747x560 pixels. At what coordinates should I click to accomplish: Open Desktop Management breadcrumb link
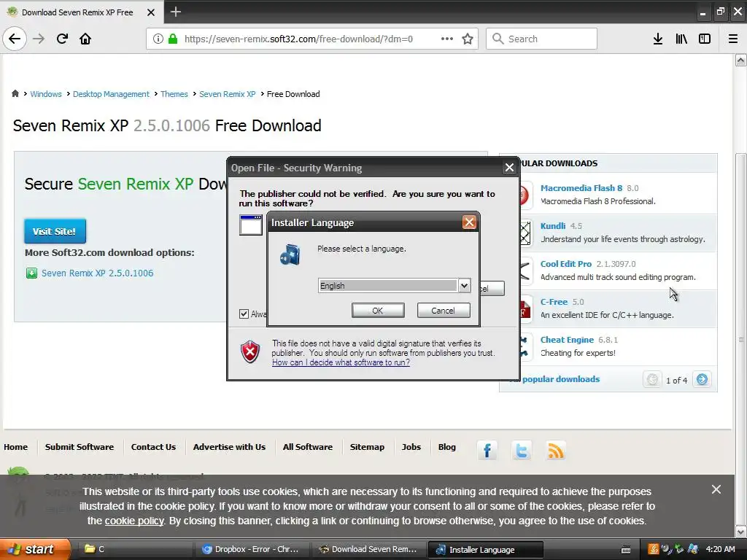[x=111, y=94]
